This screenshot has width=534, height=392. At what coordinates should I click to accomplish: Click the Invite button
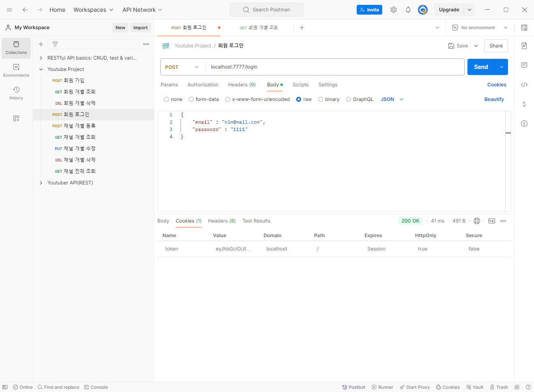369,10
